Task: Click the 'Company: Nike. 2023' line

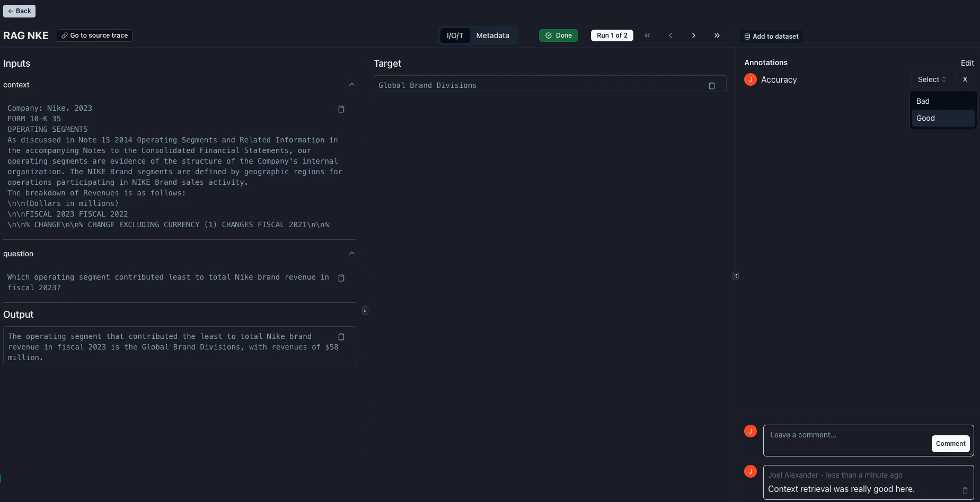Action: tap(50, 109)
